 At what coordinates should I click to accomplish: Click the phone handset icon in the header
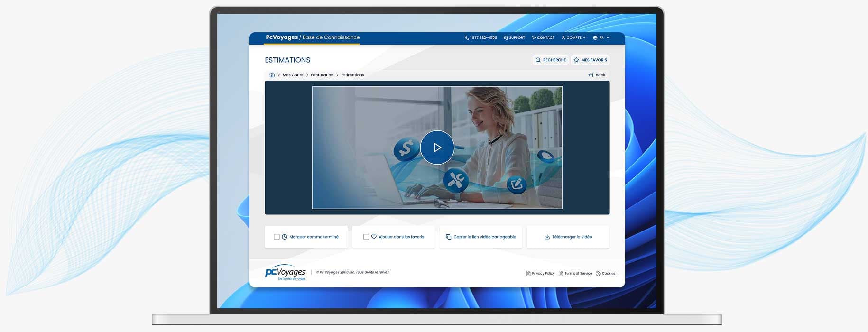466,37
